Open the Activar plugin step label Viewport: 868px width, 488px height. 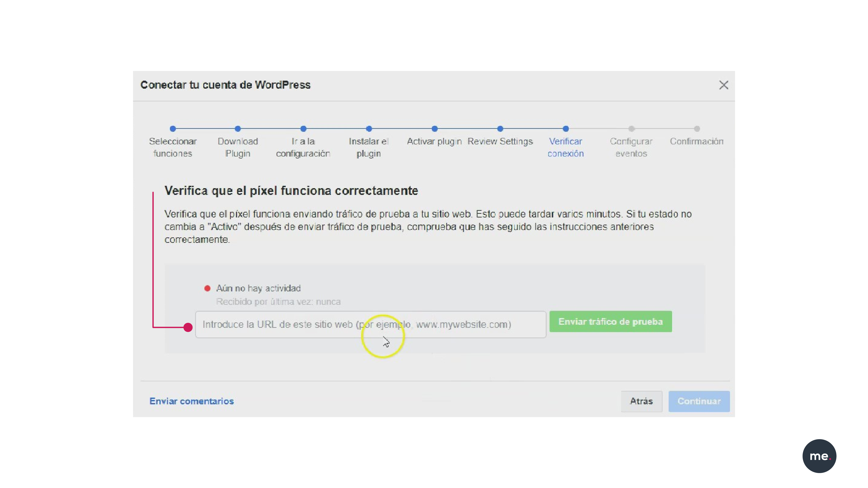pos(434,141)
